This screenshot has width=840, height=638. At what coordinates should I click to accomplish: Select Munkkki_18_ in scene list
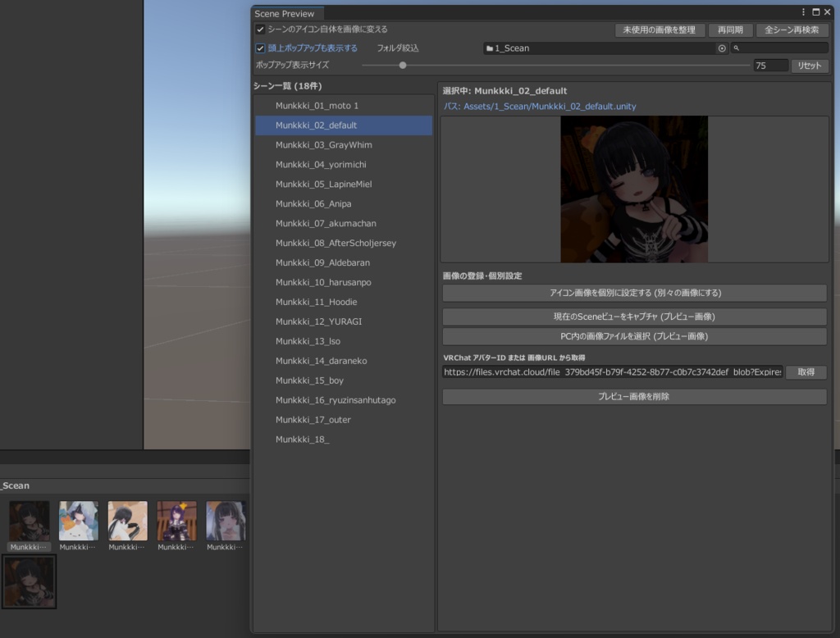[344, 440]
